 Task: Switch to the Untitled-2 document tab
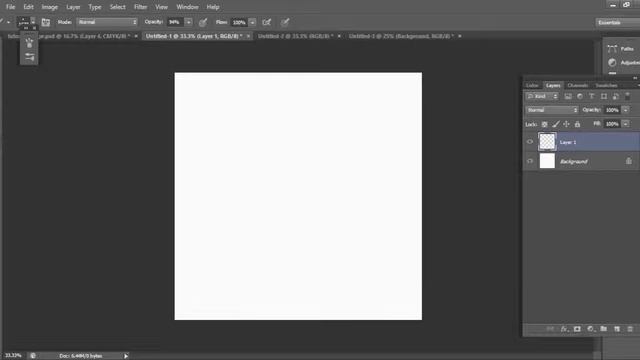pos(296,36)
